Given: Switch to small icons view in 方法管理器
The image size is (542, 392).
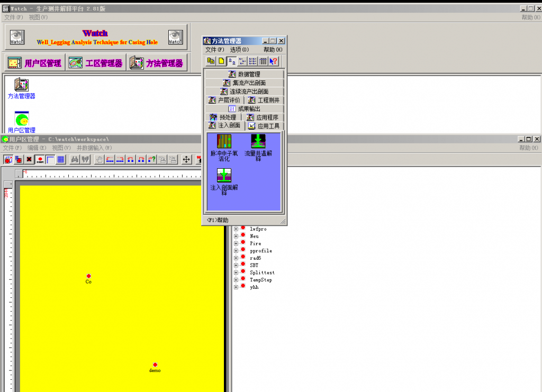Looking at the screenshot, I should pos(242,61).
